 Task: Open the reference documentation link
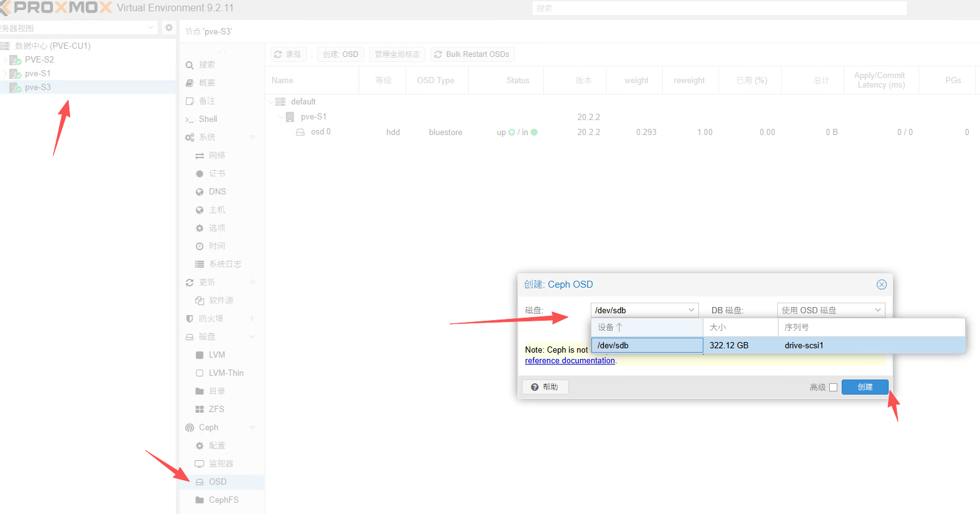[x=569, y=361]
